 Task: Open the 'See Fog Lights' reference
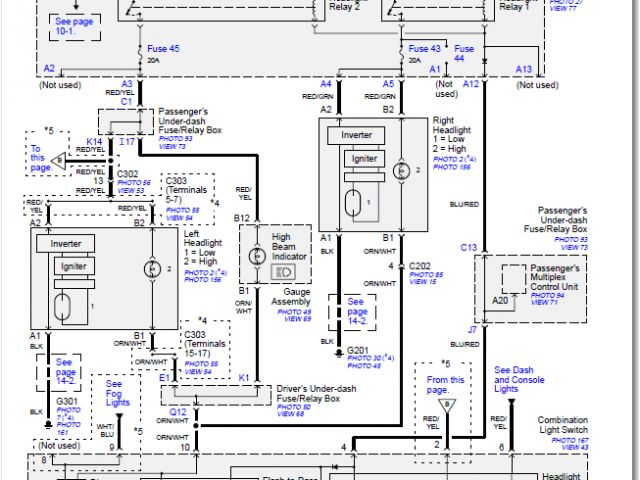click(x=115, y=395)
